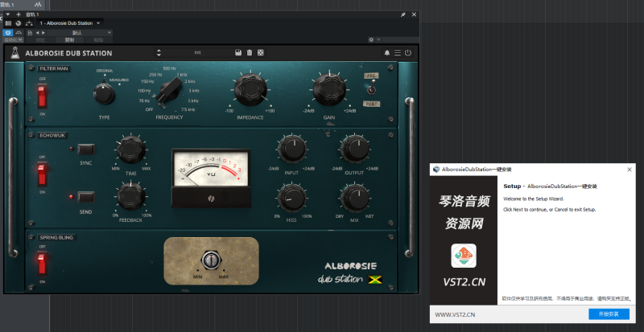644x332 pixels.
Task: Open the plugin hamburger menu
Action: (x=397, y=53)
